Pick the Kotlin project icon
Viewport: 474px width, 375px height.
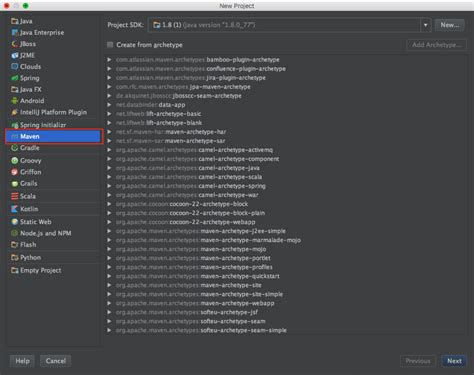14,209
